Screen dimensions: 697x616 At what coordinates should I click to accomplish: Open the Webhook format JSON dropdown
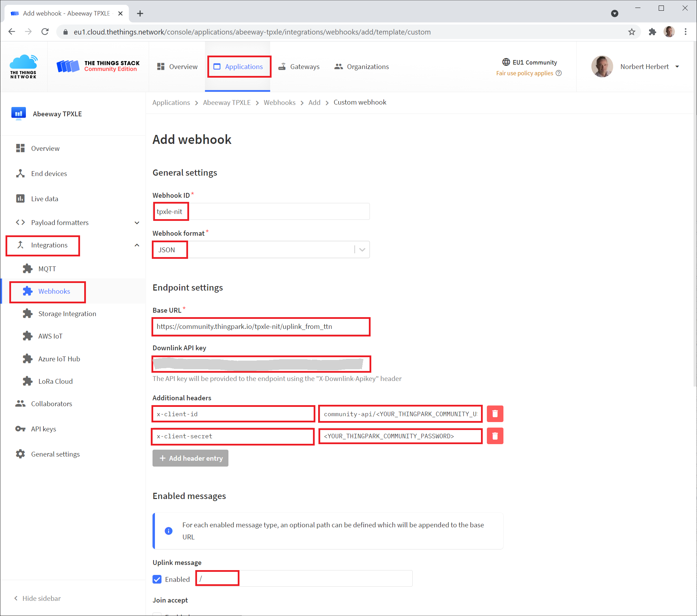pyautogui.click(x=261, y=250)
